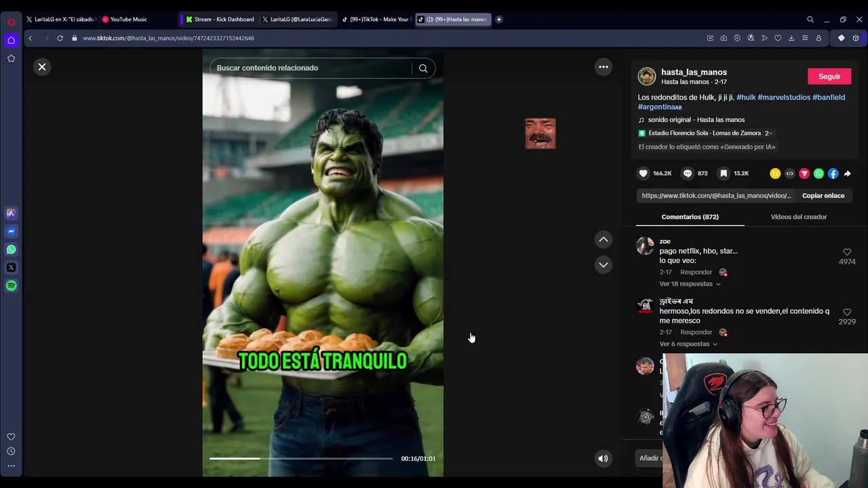Focus the "Buscar contenido relacionado" search field

tap(312, 68)
